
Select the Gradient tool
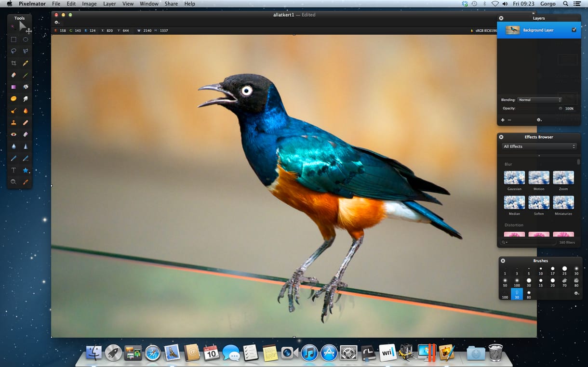[x=13, y=87]
